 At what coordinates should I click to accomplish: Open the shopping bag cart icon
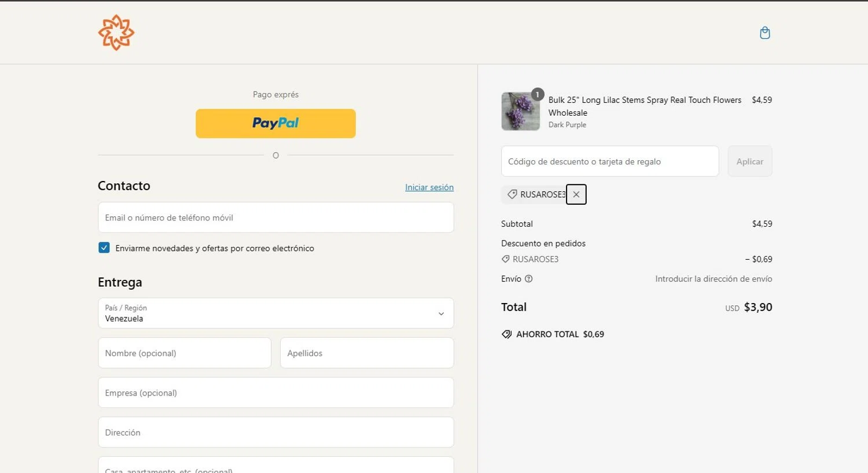[765, 33]
